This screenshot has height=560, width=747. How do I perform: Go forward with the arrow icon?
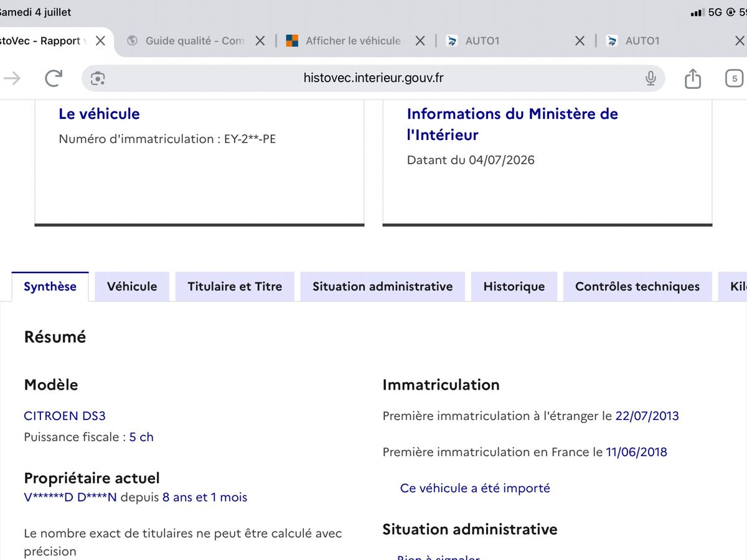(12, 78)
